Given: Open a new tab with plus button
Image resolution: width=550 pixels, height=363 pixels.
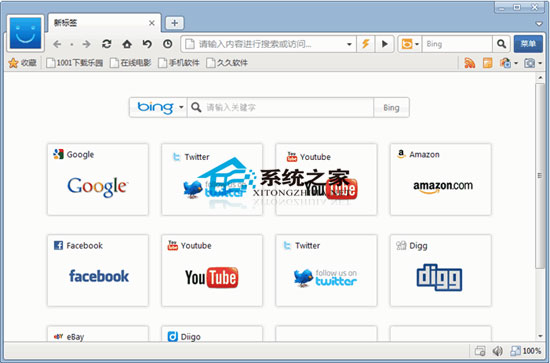Looking at the screenshot, I should point(174,23).
